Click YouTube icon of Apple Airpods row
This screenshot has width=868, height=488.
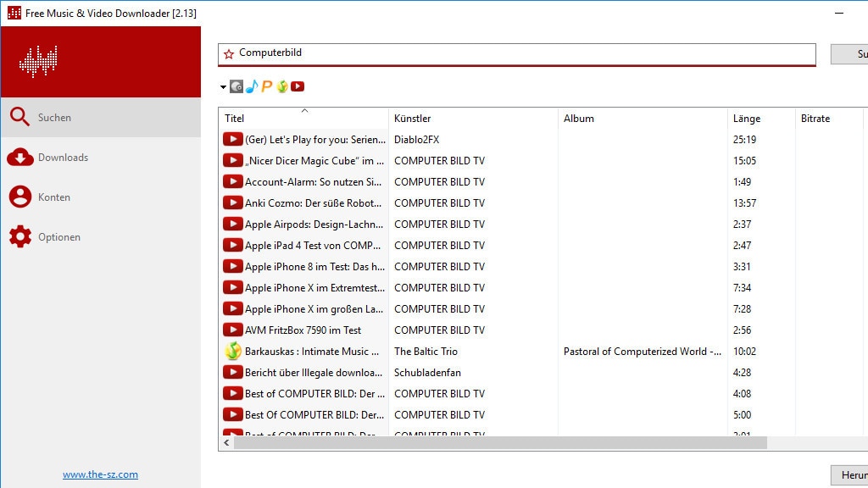pyautogui.click(x=232, y=224)
